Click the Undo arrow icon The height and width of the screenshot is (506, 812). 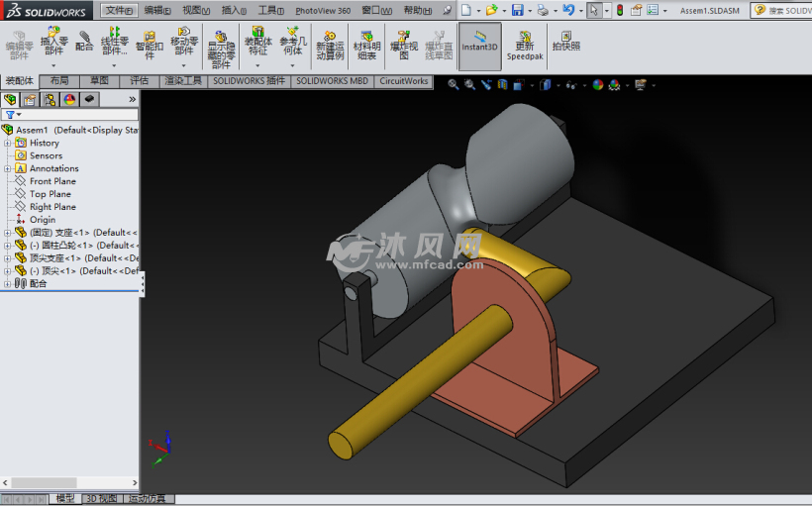568,10
